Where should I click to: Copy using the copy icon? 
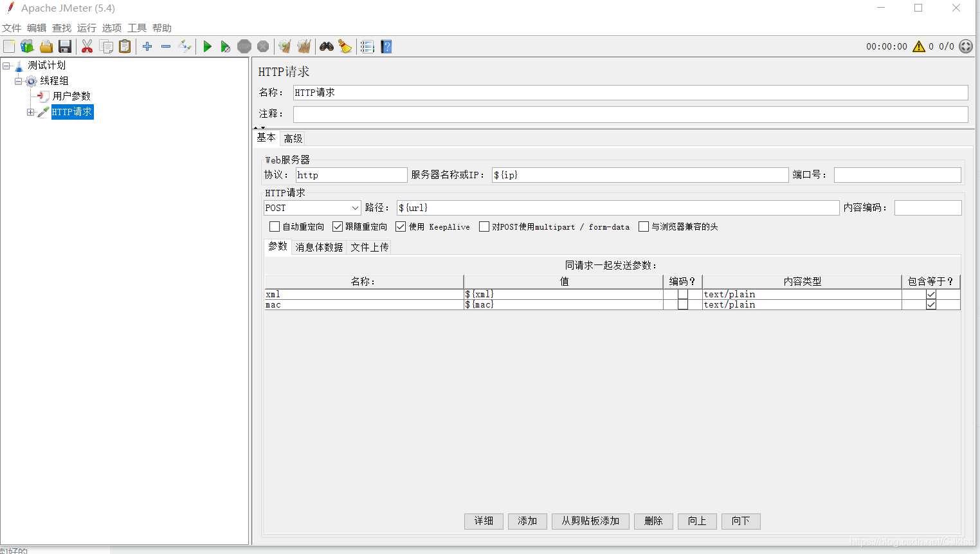point(106,46)
